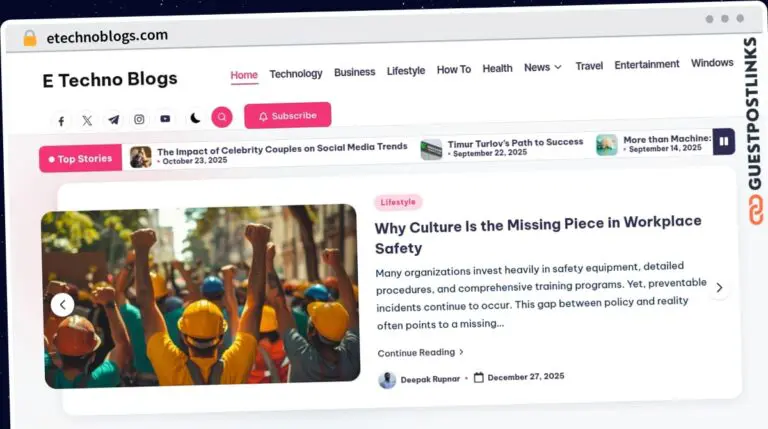
Task: Go to next slide in featured carousel
Action: pos(719,287)
